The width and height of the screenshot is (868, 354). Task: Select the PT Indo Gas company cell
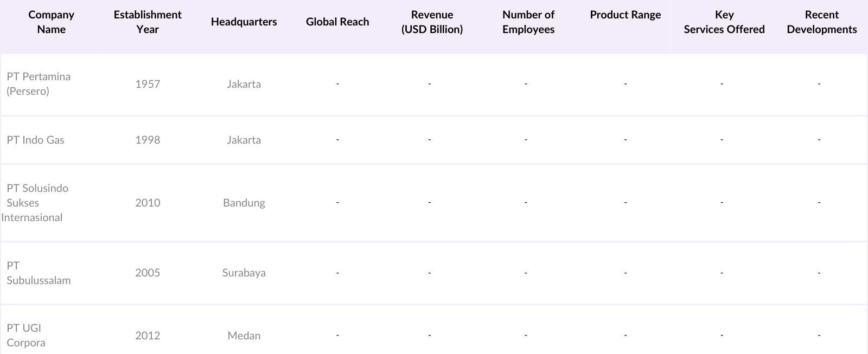pyautogui.click(x=35, y=140)
